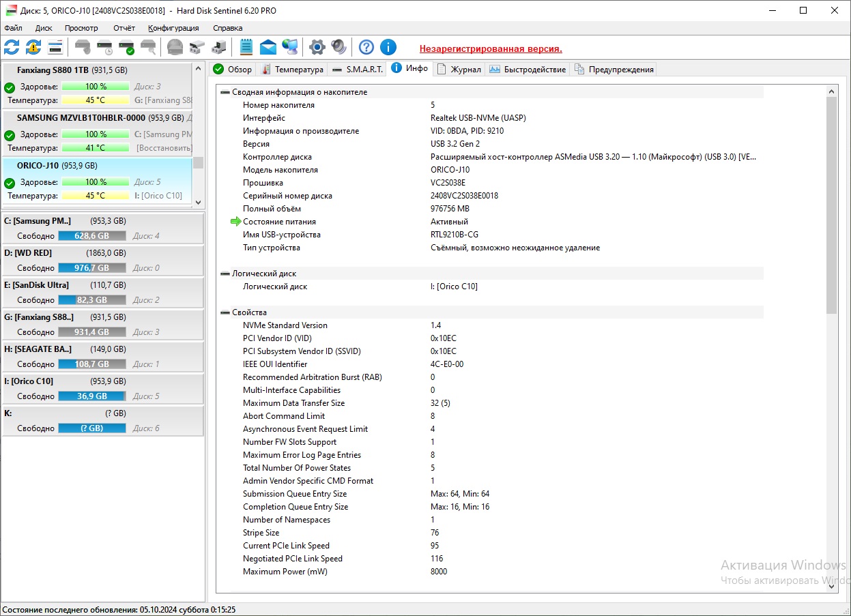Viewport: 851px width, 616px height.
Task: Open the Просмотр menu
Action: point(81,28)
